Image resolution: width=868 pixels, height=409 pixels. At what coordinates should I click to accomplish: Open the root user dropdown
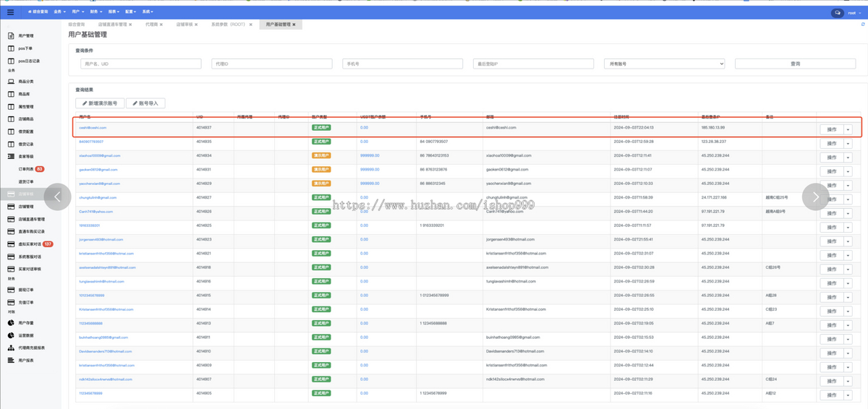tap(854, 12)
